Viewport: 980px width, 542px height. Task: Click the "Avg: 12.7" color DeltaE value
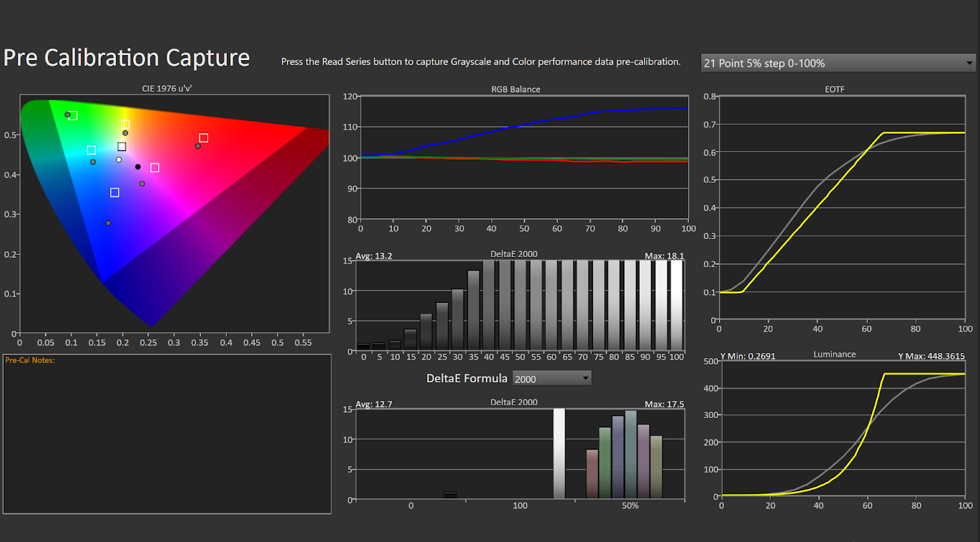point(374,404)
